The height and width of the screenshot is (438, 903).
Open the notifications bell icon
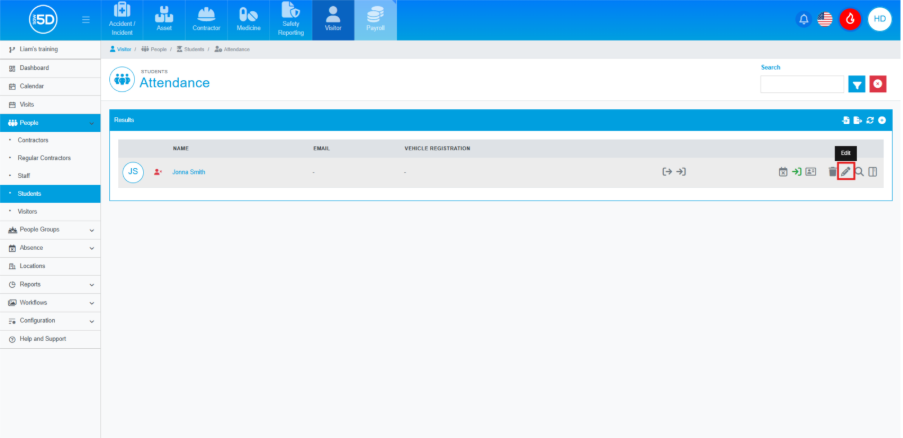[804, 19]
